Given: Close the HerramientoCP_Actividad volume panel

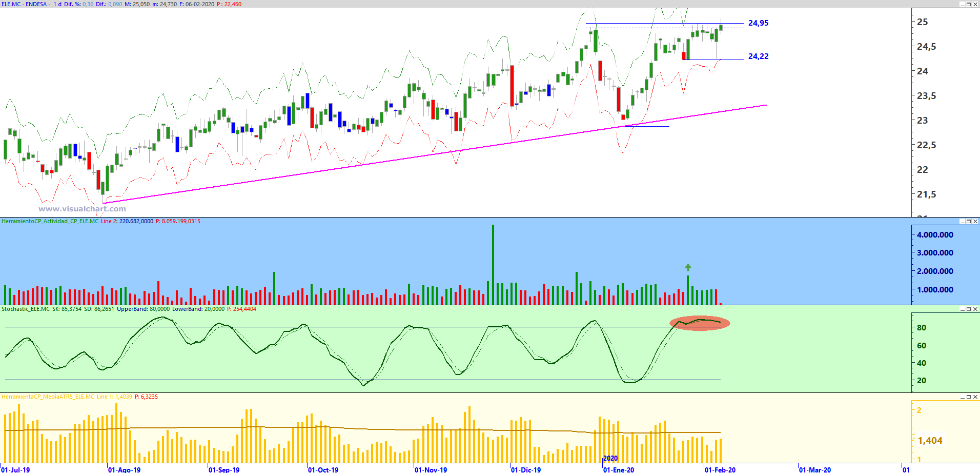Looking at the screenshot, I should point(975,221).
